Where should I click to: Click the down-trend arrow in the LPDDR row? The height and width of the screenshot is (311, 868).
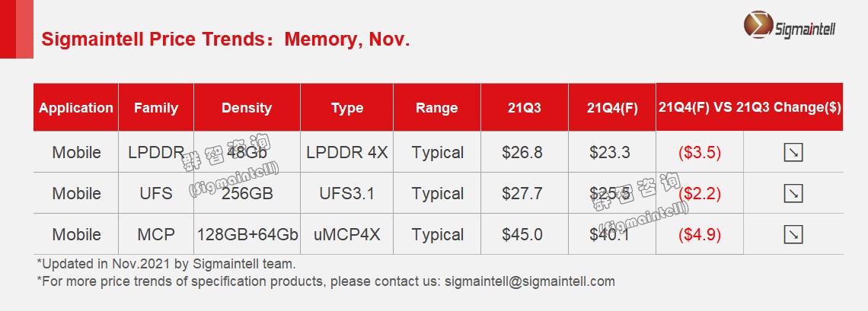click(x=793, y=153)
